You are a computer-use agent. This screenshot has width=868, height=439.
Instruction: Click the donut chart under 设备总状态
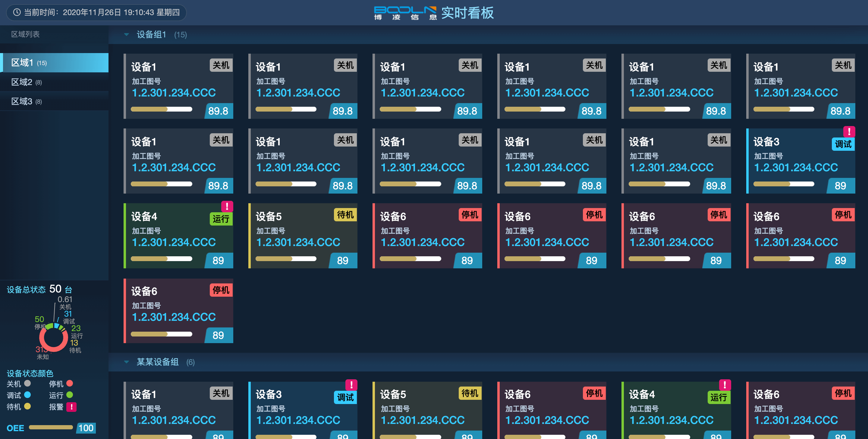tap(53, 337)
